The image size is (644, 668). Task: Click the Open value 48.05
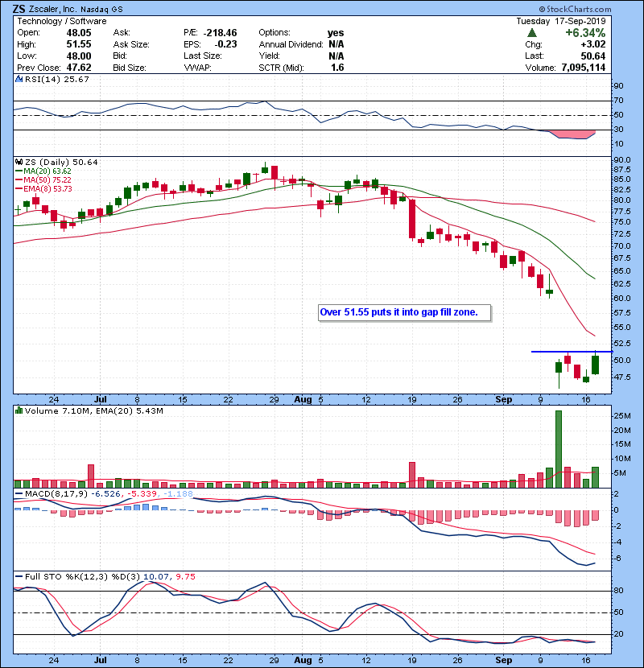click(79, 33)
